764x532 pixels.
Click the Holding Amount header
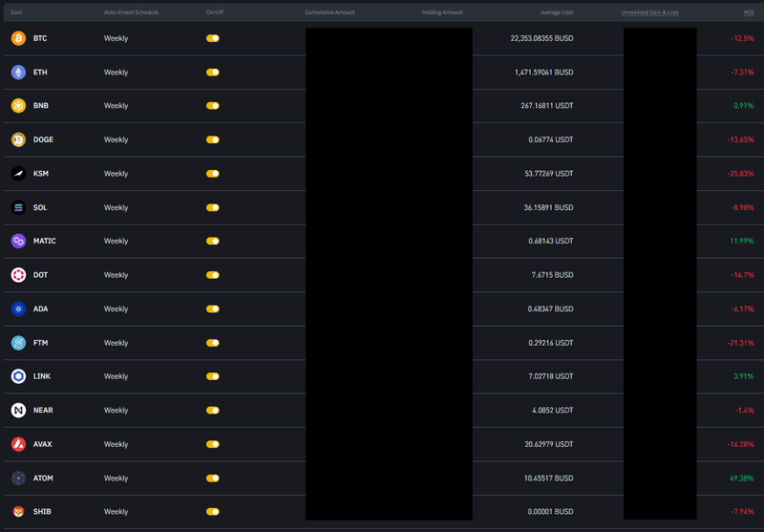442,12
